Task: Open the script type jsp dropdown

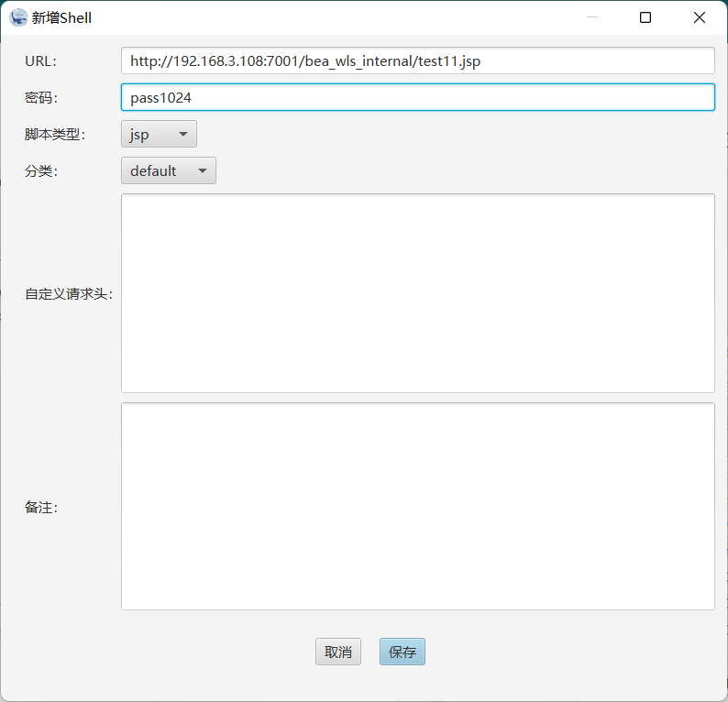Action: point(159,134)
